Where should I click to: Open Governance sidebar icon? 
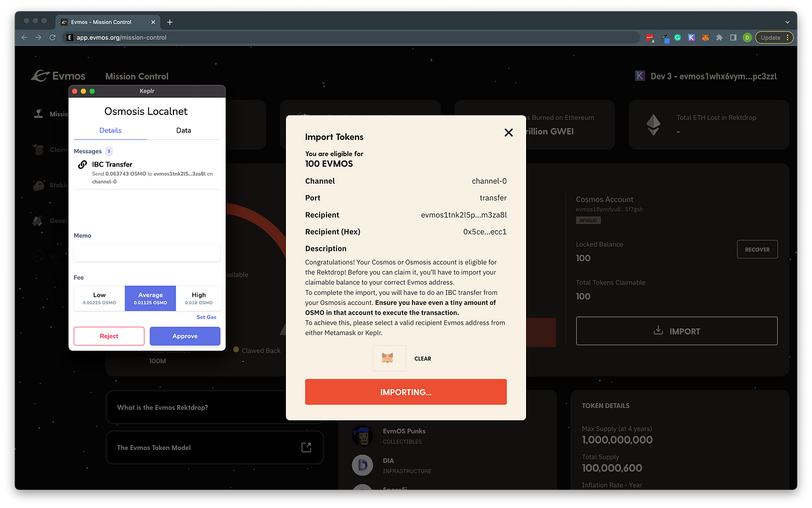tap(38, 221)
